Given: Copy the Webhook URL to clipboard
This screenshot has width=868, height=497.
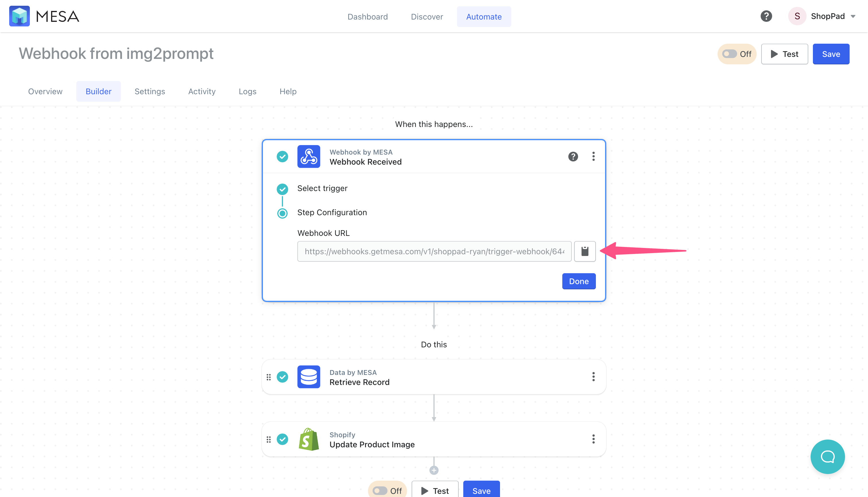Looking at the screenshot, I should pos(585,251).
